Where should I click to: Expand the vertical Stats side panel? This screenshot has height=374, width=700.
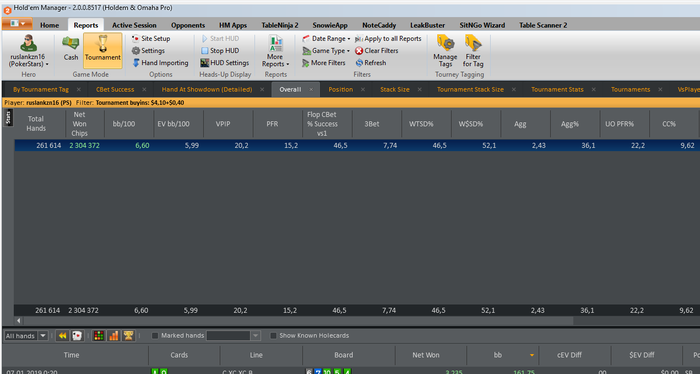(x=8, y=118)
